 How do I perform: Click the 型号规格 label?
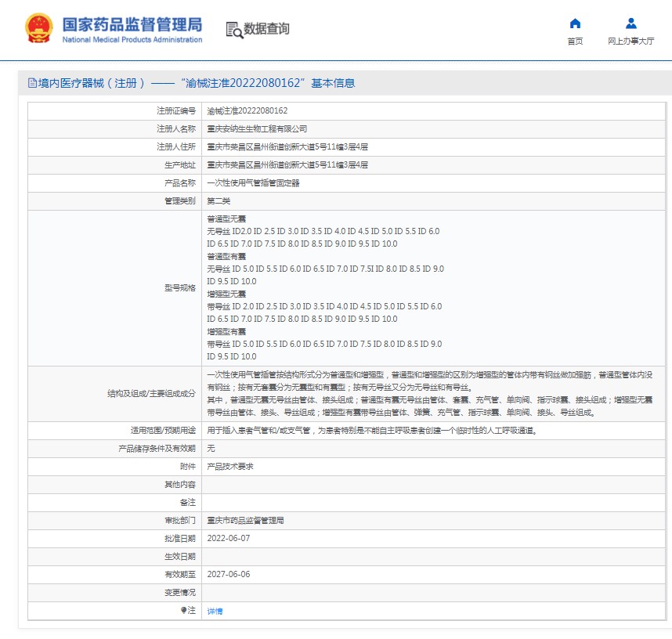click(180, 288)
